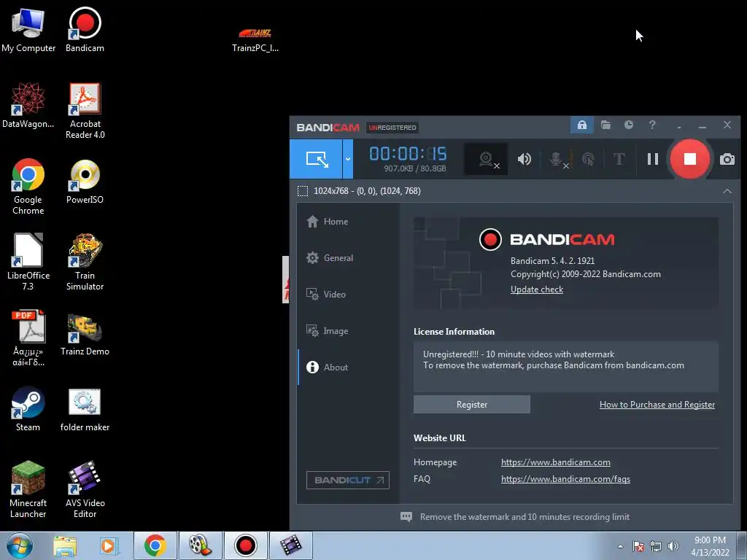Toggle speaker sound recording
Screen dimensions: 747x560
[x=524, y=159]
